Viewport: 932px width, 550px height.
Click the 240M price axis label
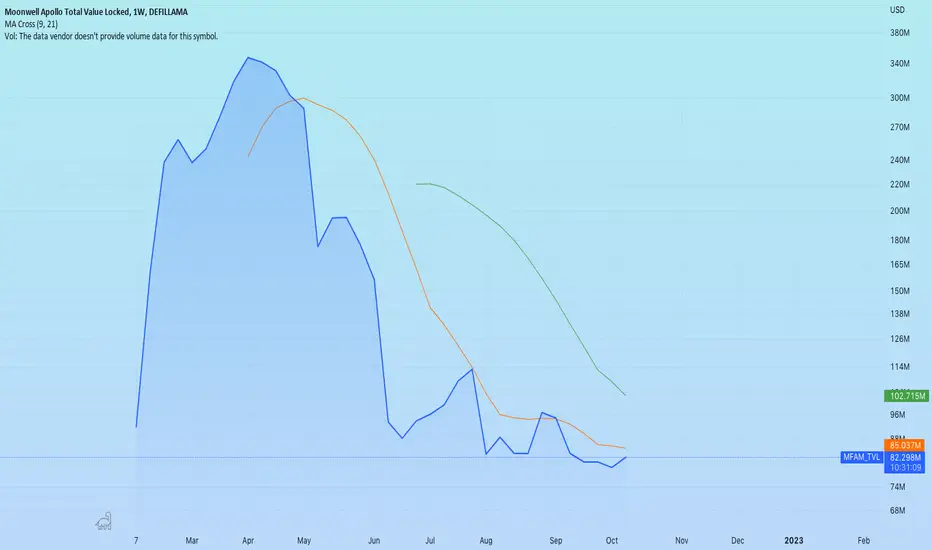[x=899, y=159]
